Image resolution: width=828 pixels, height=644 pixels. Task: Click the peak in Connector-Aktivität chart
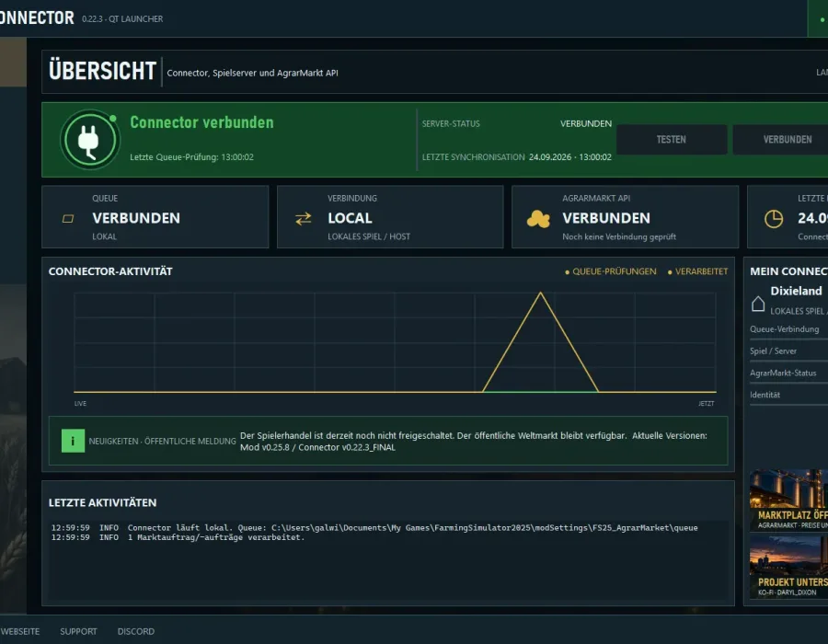(x=540, y=293)
